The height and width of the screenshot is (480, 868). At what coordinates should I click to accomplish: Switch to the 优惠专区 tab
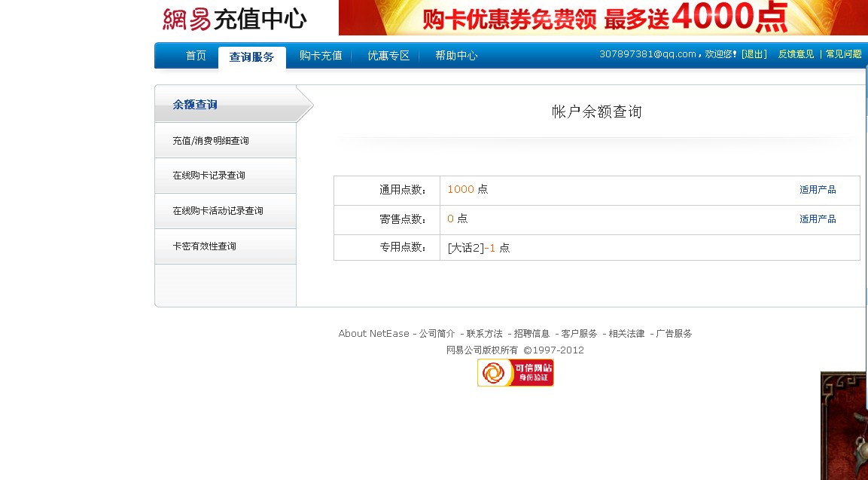[x=388, y=56]
